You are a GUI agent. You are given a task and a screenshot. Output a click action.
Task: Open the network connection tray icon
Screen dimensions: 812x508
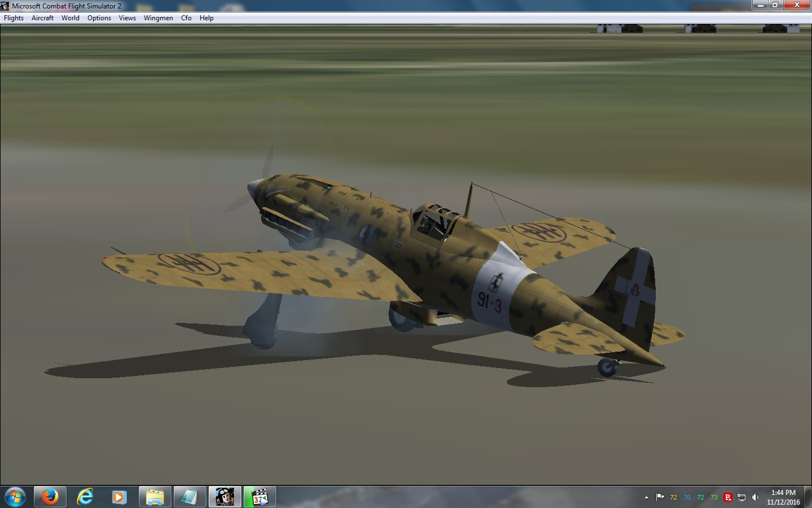pyautogui.click(x=742, y=497)
